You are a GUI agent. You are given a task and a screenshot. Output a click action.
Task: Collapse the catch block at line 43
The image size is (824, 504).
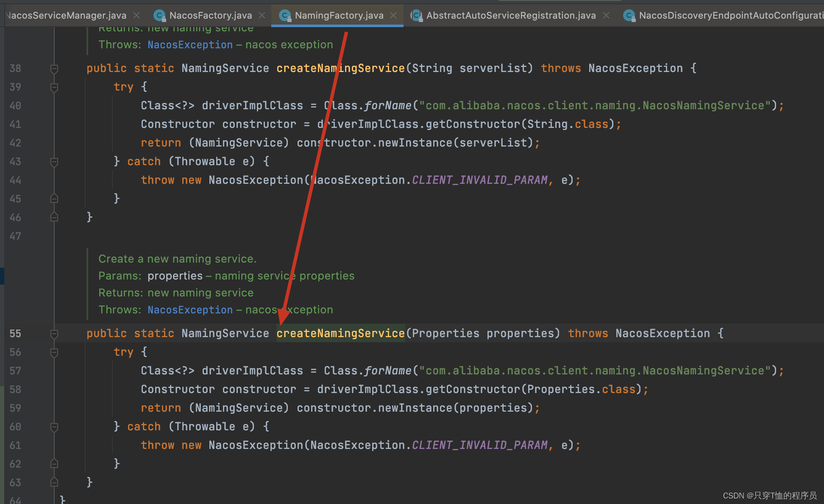coord(54,162)
